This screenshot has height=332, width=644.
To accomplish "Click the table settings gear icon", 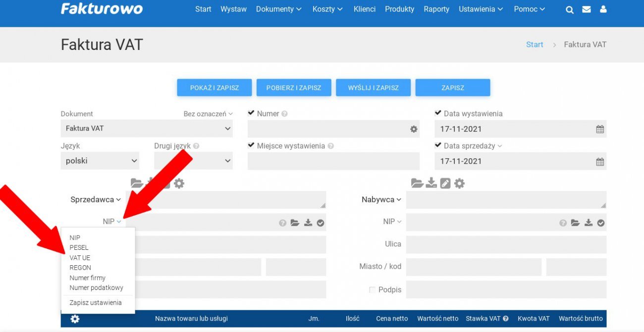I will [x=75, y=319].
